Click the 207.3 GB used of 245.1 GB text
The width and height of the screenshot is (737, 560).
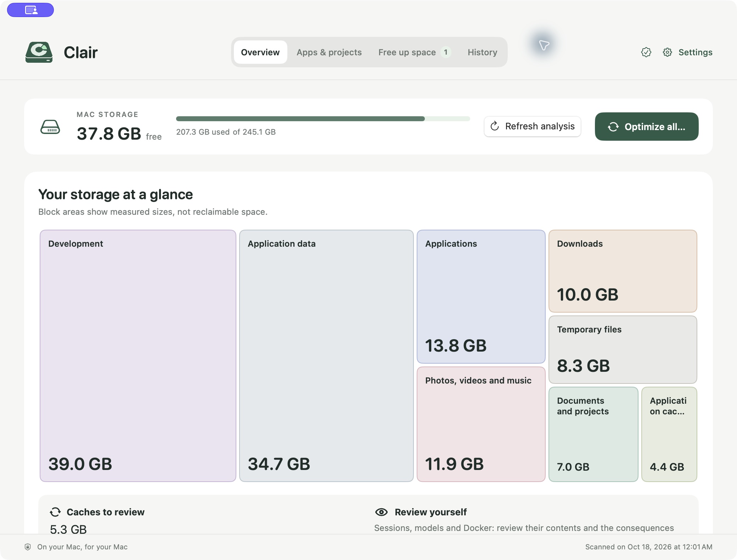[x=226, y=132]
